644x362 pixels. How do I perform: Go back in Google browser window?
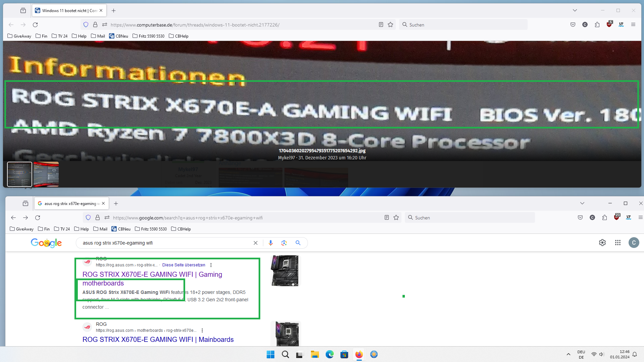pyautogui.click(x=13, y=217)
